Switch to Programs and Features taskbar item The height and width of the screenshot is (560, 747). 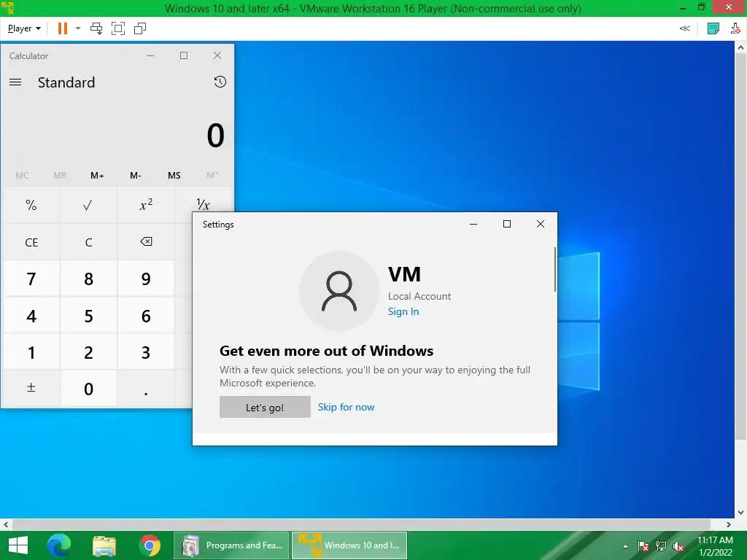click(231, 545)
